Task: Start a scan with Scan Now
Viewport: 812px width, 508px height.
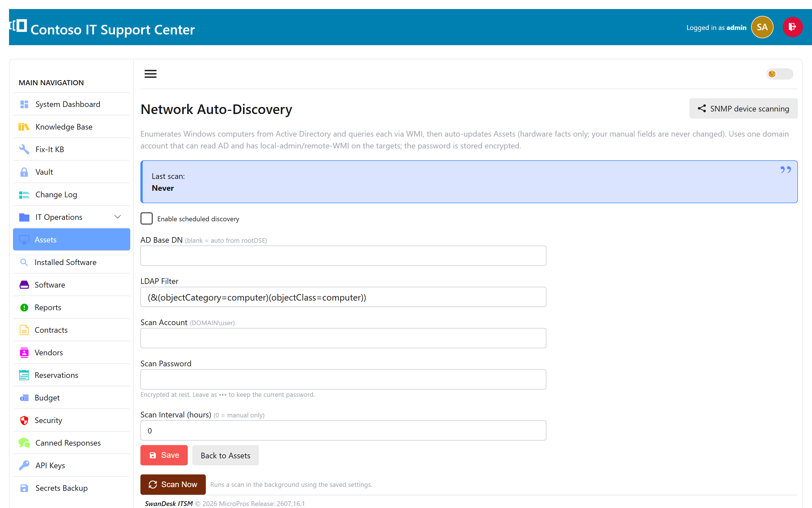Action: tap(173, 485)
